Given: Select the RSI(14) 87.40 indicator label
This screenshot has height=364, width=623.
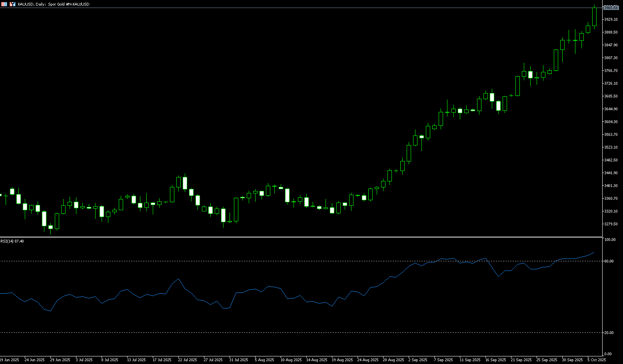Looking at the screenshot, I should tap(12, 241).
